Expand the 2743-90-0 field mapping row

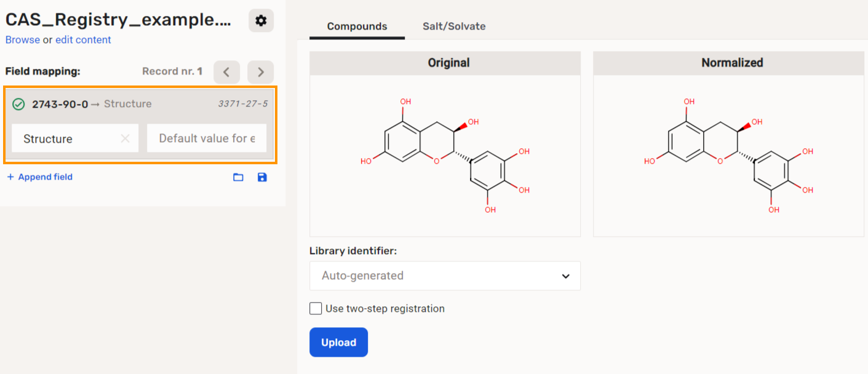[x=140, y=104]
